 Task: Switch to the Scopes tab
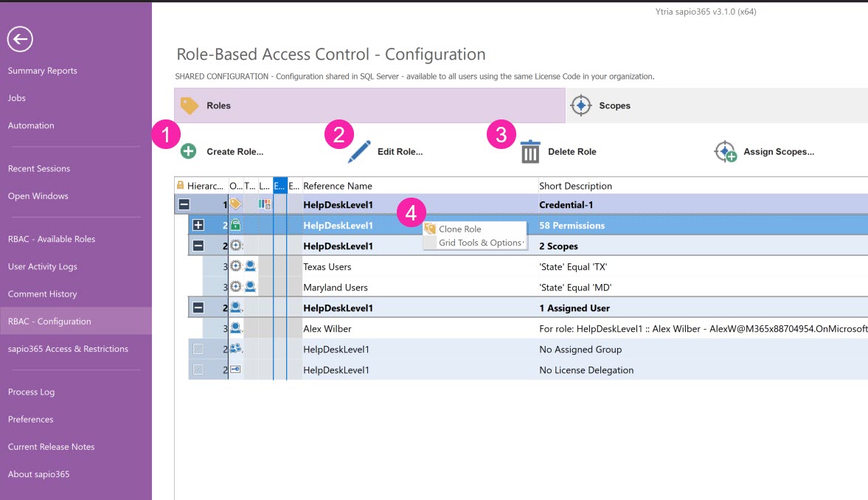[614, 105]
